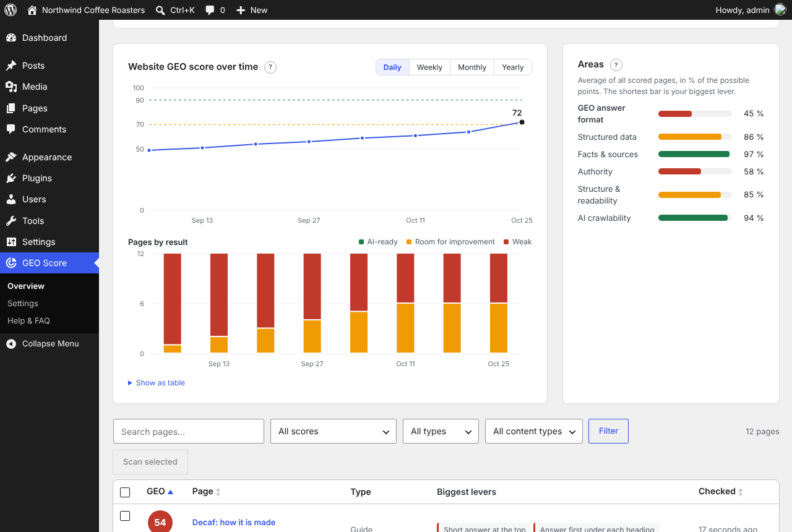Click the Media library icon
Screen dimensions: 792x532
(11, 87)
